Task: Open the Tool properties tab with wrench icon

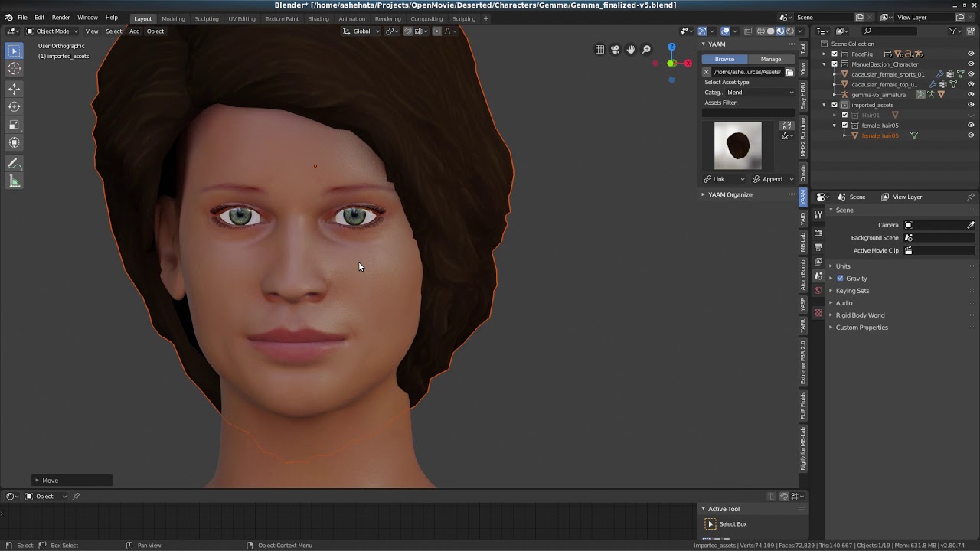Action: (818, 215)
